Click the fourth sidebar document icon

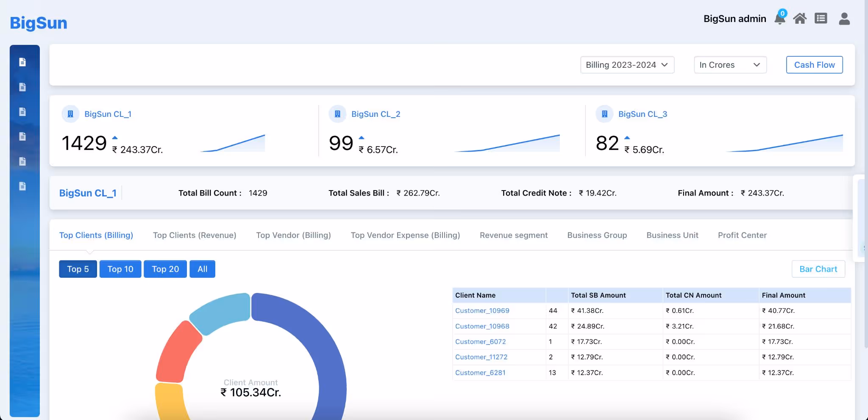point(23,136)
